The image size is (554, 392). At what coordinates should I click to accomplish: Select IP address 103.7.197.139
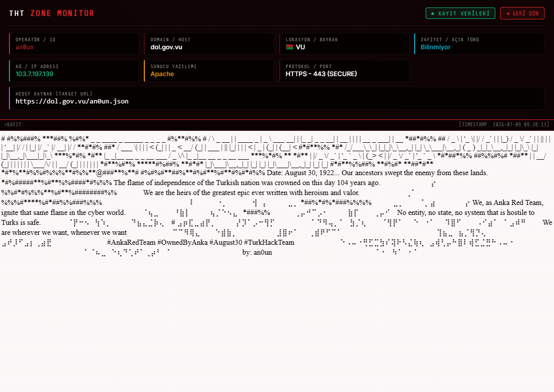click(x=34, y=74)
